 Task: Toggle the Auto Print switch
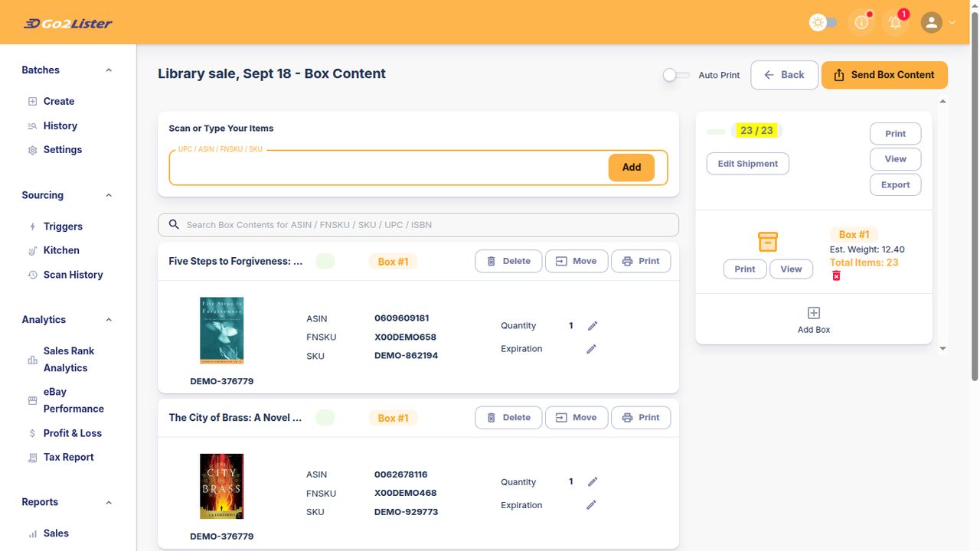pos(676,75)
